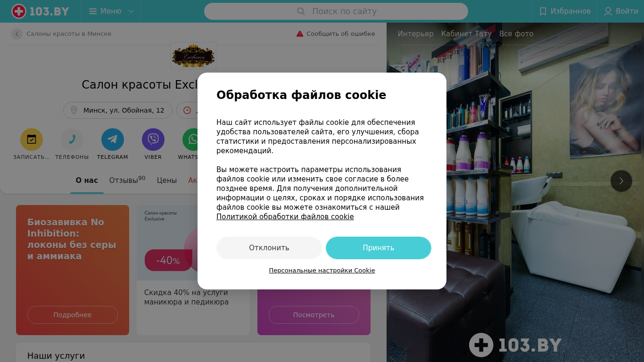Switch to the Цены tab
The width and height of the screenshot is (644, 362).
pyautogui.click(x=167, y=181)
